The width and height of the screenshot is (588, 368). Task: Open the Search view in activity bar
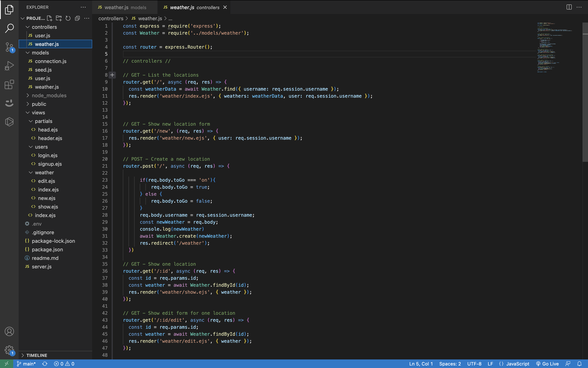click(x=9, y=28)
